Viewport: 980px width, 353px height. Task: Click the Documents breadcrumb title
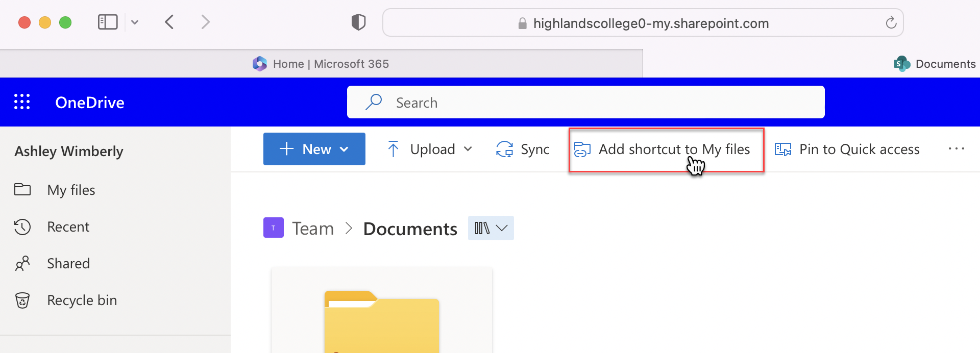[410, 229]
